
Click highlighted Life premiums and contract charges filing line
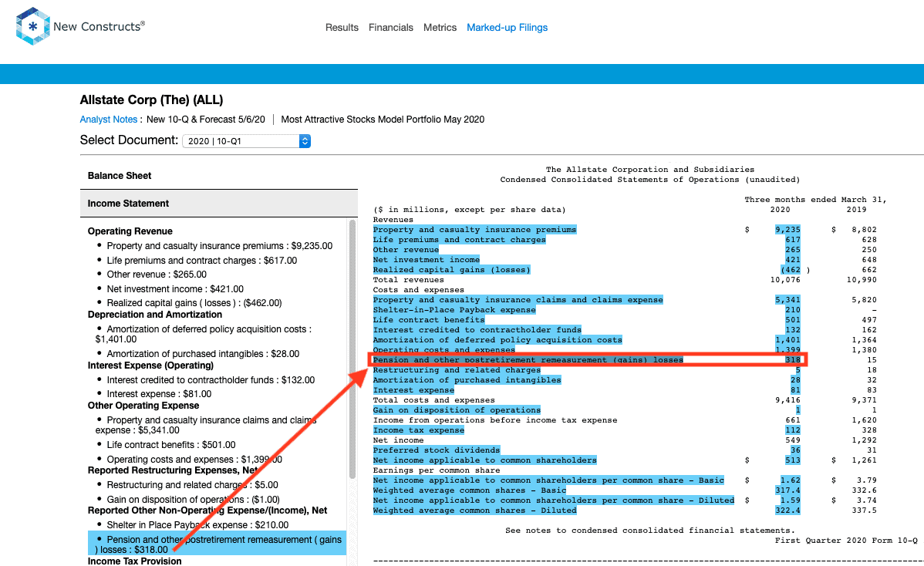coord(459,240)
